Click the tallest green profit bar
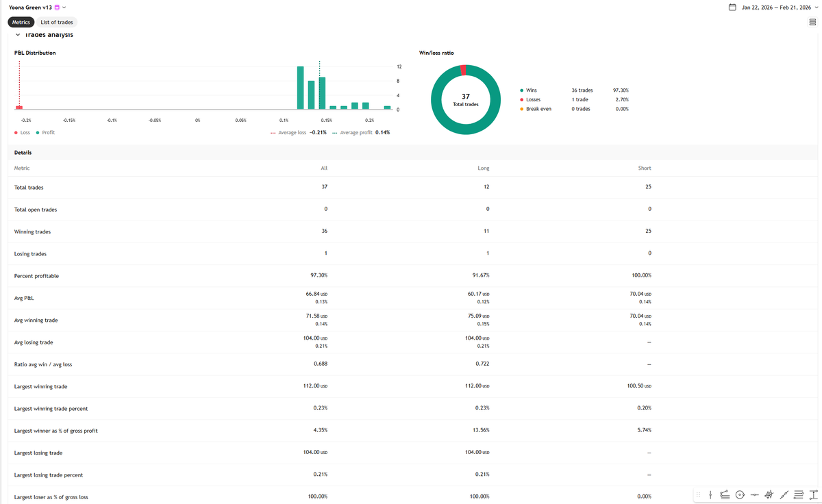The image size is (822, 504). pyautogui.click(x=300, y=88)
